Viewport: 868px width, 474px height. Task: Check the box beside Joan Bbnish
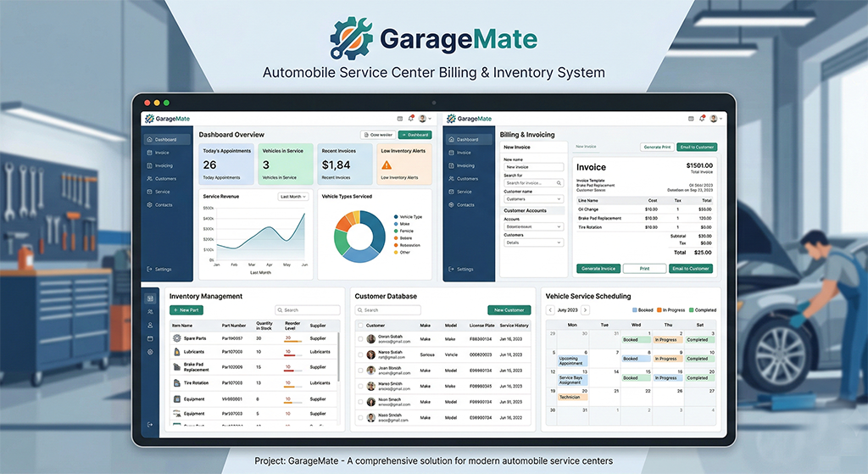[360, 371]
